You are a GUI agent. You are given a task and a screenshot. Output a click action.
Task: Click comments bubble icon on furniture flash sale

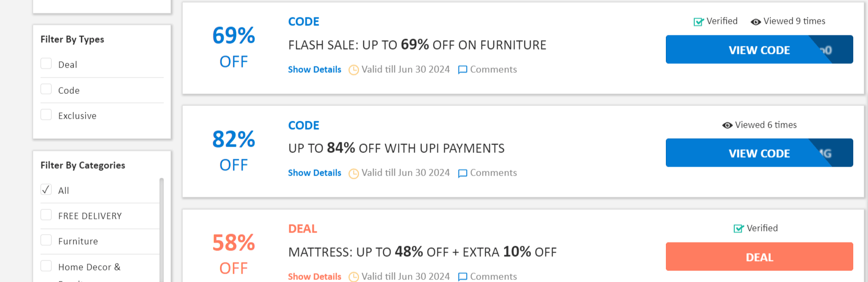(x=463, y=70)
